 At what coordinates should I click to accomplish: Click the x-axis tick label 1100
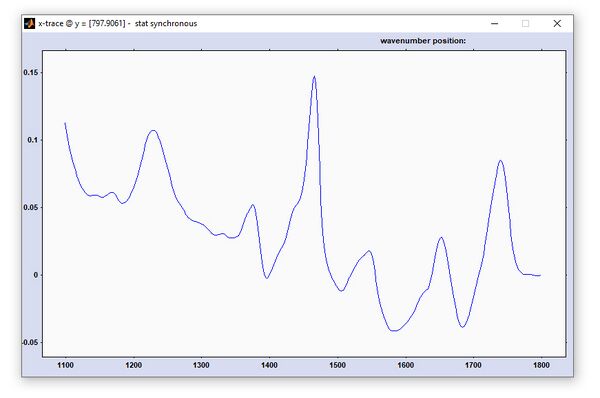(65, 365)
